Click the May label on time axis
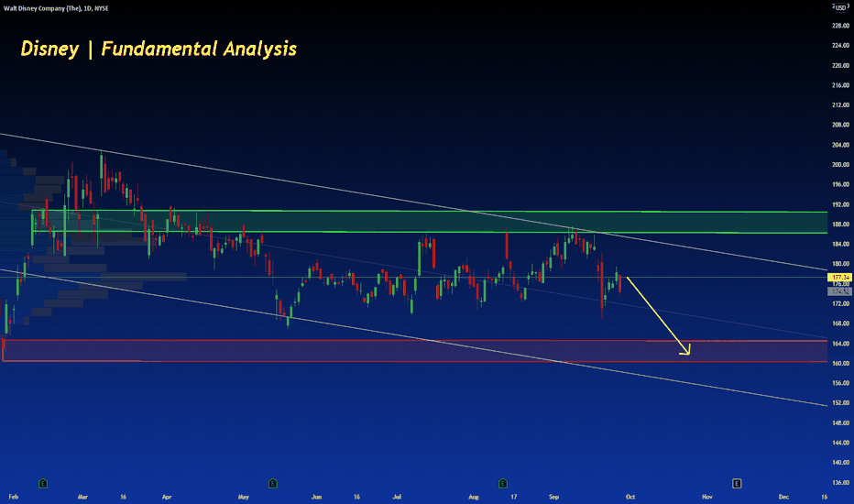Screen dimensions: 854x504 [244, 497]
